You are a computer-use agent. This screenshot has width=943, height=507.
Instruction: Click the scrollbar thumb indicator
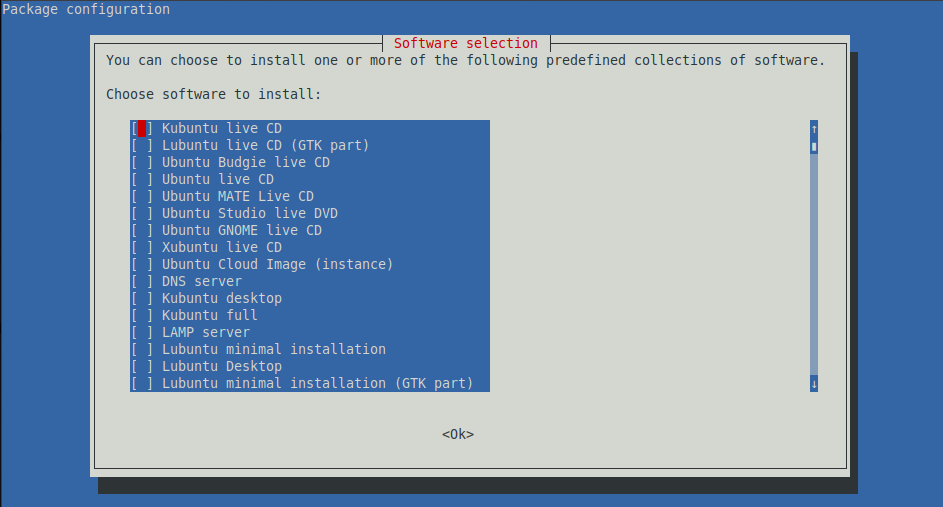(814, 146)
